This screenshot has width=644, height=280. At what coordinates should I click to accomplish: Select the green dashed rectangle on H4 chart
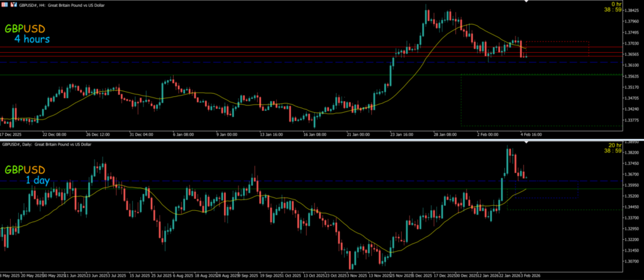461,101
